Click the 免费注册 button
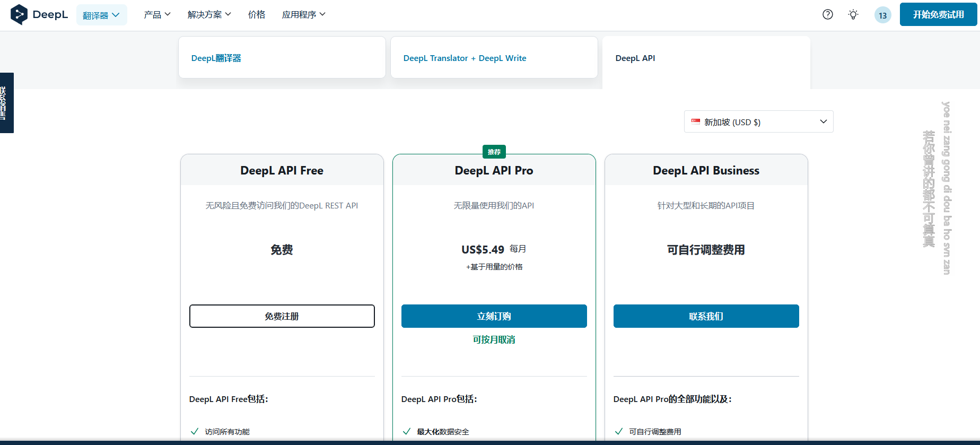Viewport: 980px width, 445px height. pyautogui.click(x=282, y=316)
